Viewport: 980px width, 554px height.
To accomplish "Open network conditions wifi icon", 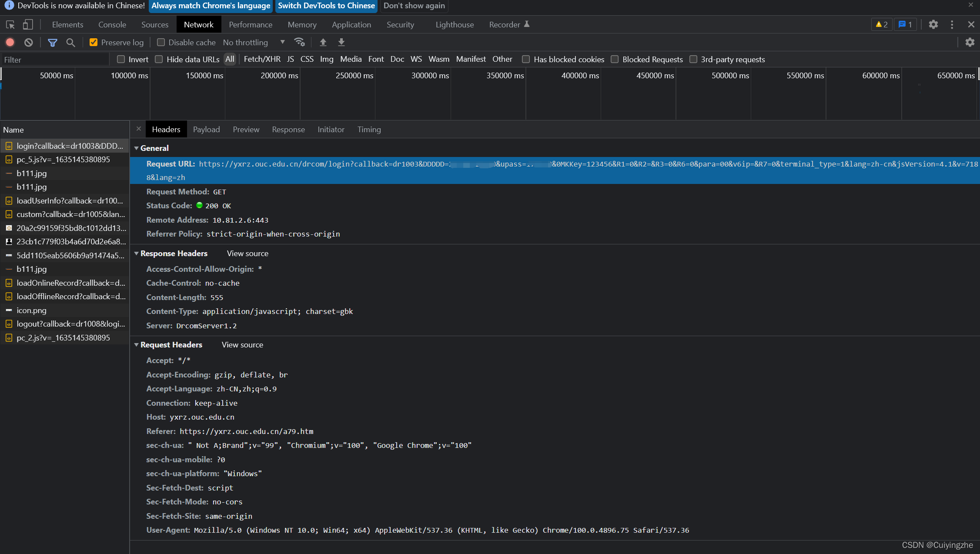I will (299, 42).
